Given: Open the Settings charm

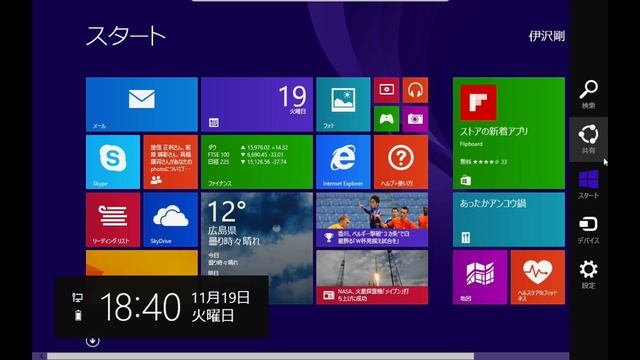Looking at the screenshot, I should (588, 274).
